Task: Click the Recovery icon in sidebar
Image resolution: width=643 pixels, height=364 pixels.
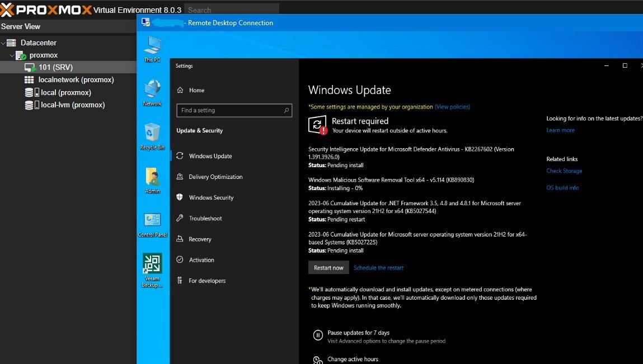Action: [180, 239]
